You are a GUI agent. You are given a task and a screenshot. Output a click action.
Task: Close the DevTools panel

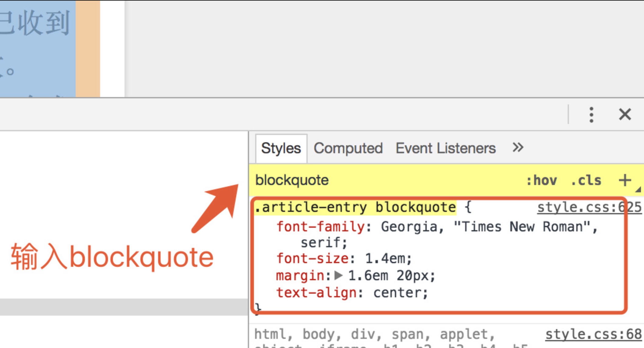tap(625, 115)
